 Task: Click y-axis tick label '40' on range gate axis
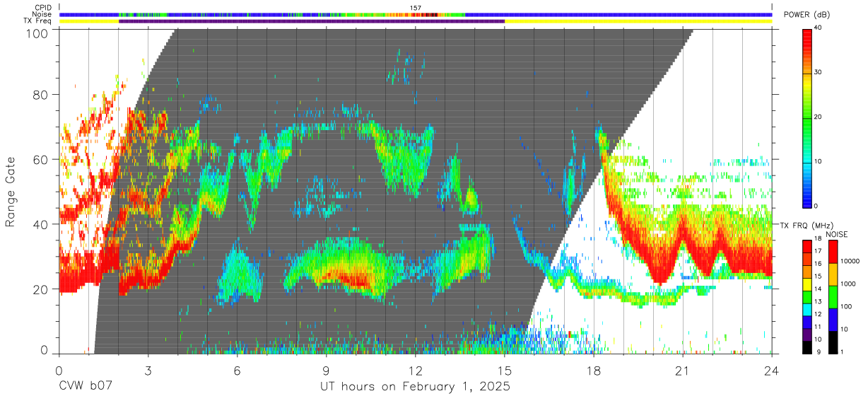[x=42, y=224]
